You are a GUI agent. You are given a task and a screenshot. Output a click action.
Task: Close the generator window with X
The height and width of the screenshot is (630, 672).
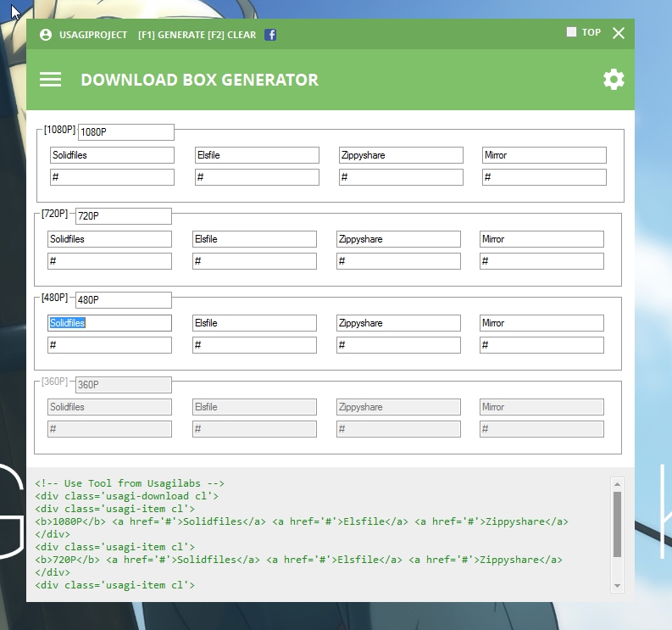(x=619, y=33)
